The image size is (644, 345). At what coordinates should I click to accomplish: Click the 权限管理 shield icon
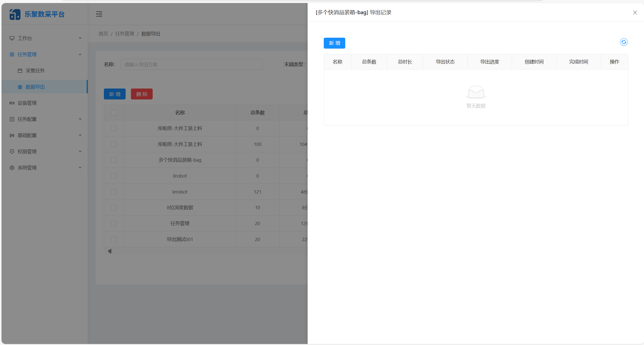[12, 152]
